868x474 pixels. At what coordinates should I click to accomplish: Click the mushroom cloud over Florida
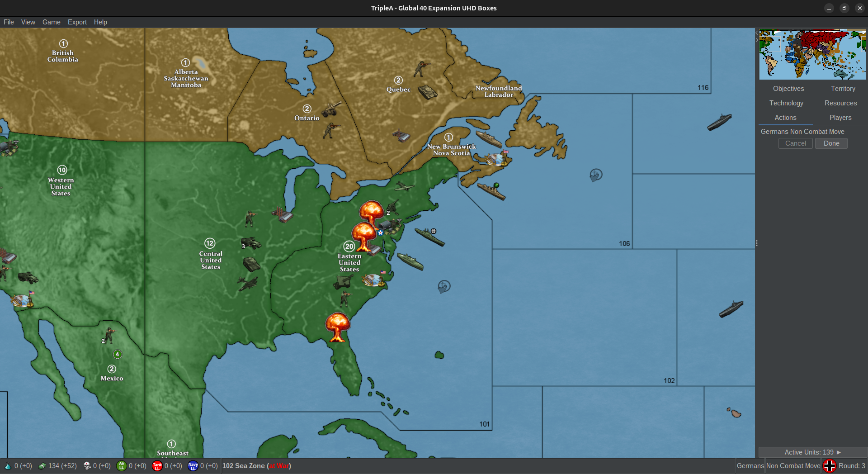pos(337,327)
